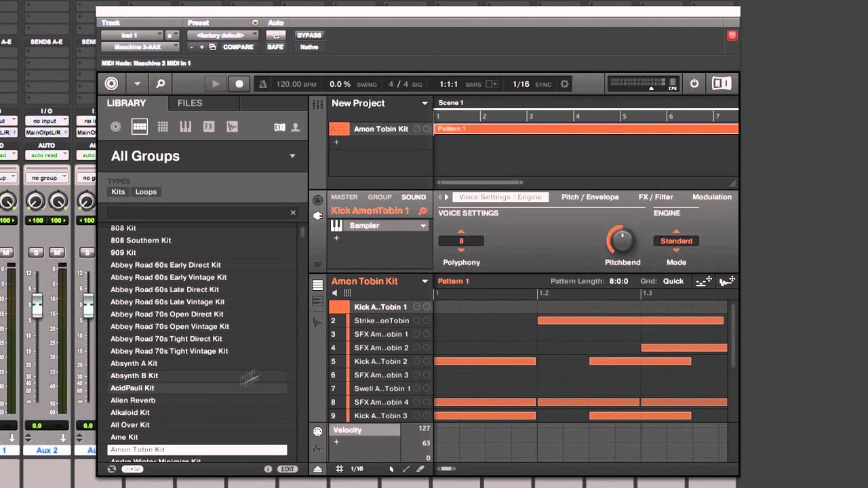Solo the Strike..onTobin sound
Viewport: 868px width, 488px height.
point(426,321)
